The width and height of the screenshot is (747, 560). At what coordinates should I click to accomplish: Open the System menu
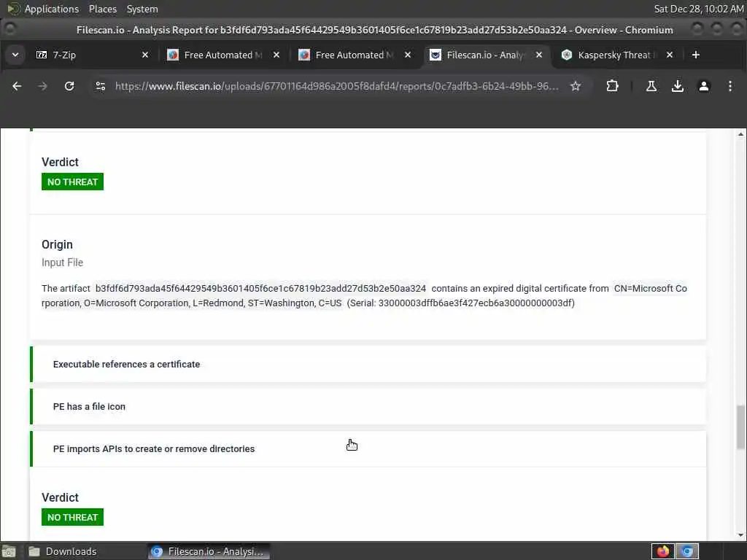[142, 9]
